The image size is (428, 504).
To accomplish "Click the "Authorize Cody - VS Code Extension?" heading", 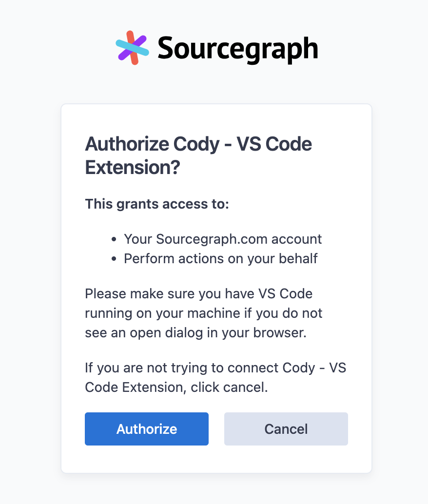I will (198, 156).
